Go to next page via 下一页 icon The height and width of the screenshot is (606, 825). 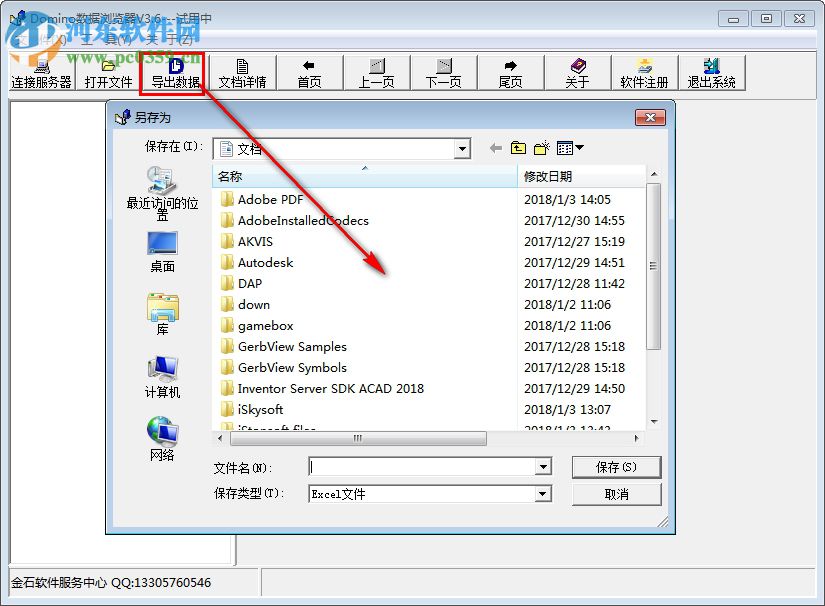coord(444,72)
